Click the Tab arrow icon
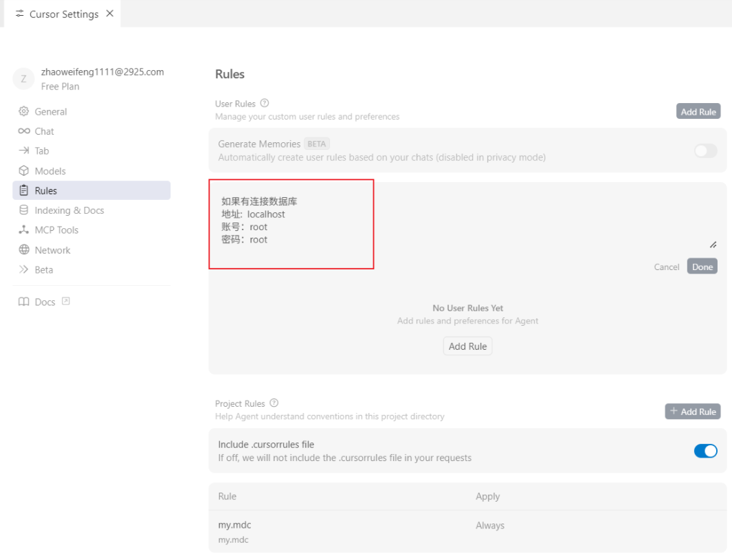This screenshot has height=560, width=732. tap(24, 150)
